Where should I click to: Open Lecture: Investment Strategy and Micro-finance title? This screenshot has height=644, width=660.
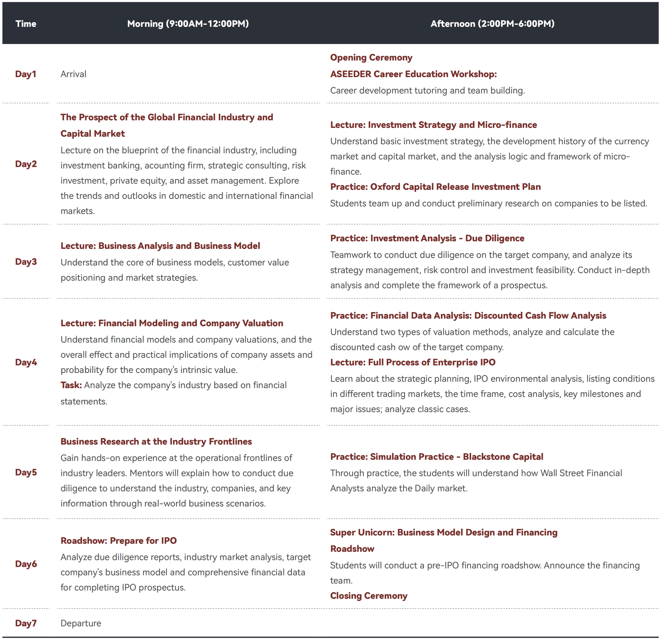[x=433, y=125]
